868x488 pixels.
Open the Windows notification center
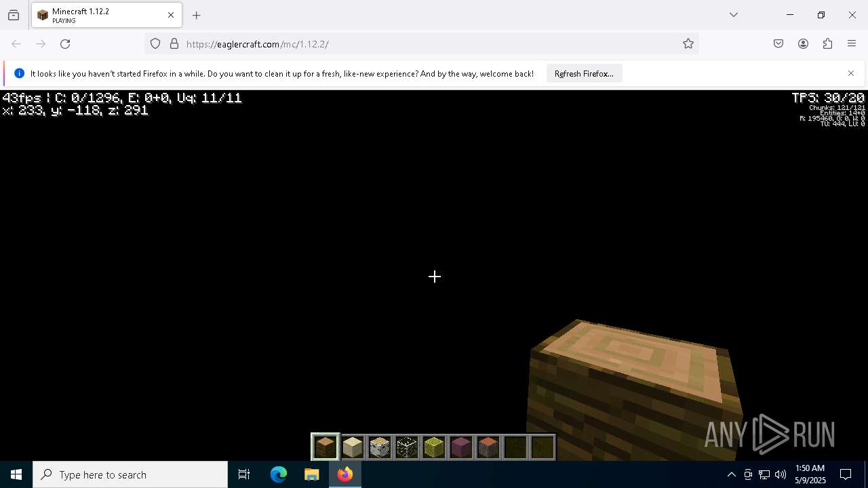click(846, 474)
